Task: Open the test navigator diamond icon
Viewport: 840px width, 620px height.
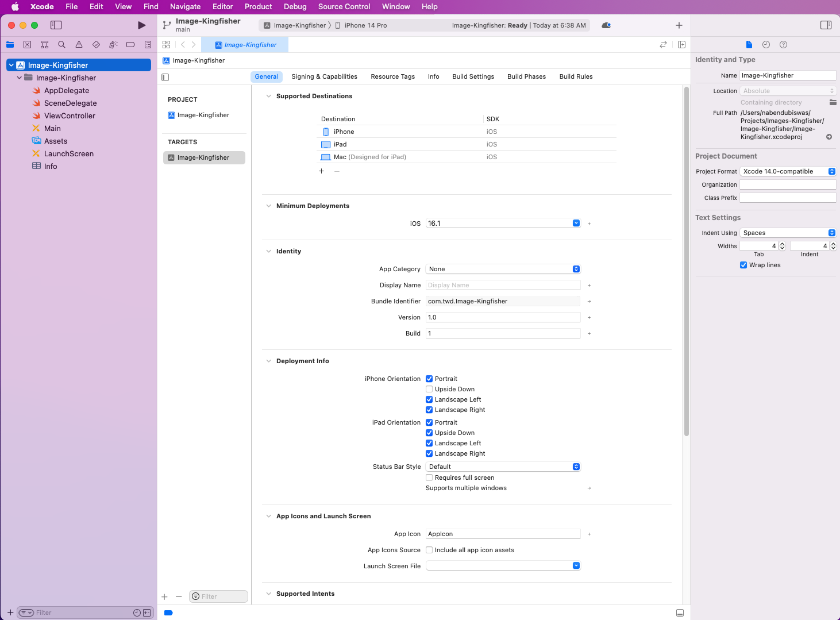Action: pos(96,45)
